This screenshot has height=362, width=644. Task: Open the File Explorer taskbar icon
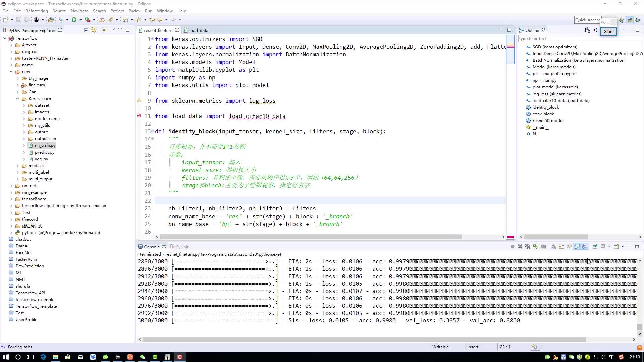click(x=55, y=357)
